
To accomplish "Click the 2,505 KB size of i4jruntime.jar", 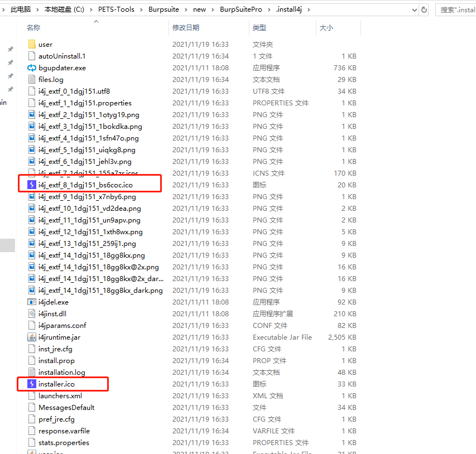I will pos(342,337).
